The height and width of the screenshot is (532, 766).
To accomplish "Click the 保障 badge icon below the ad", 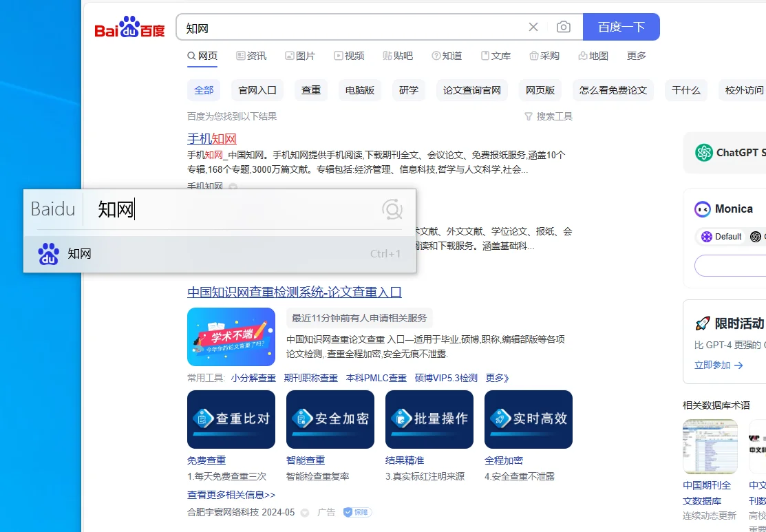I will coord(357,512).
